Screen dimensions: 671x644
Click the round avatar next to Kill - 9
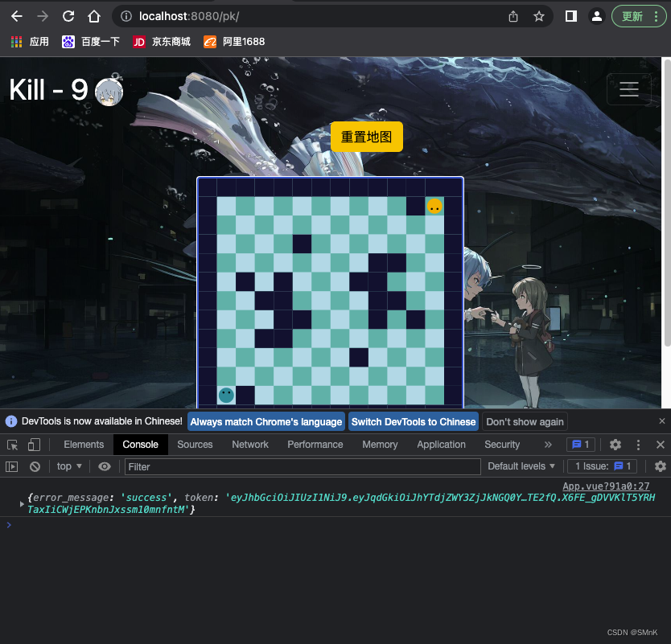pyautogui.click(x=109, y=92)
